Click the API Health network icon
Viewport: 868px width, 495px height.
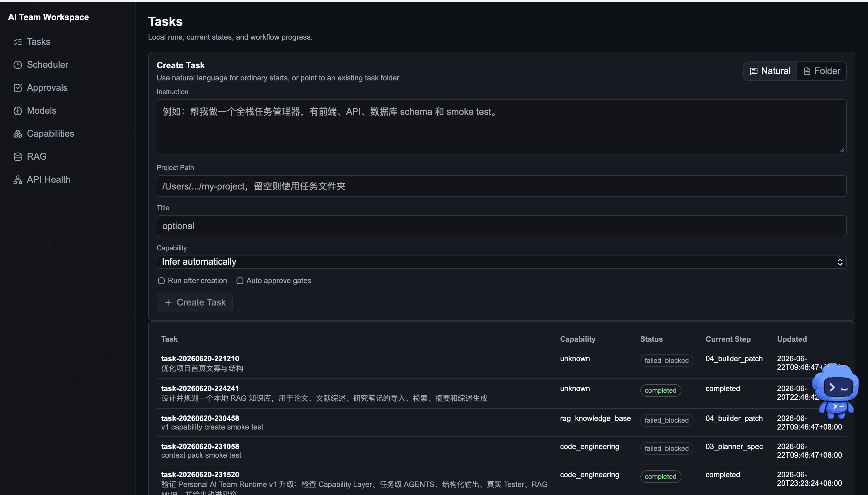pyautogui.click(x=18, y=179)
